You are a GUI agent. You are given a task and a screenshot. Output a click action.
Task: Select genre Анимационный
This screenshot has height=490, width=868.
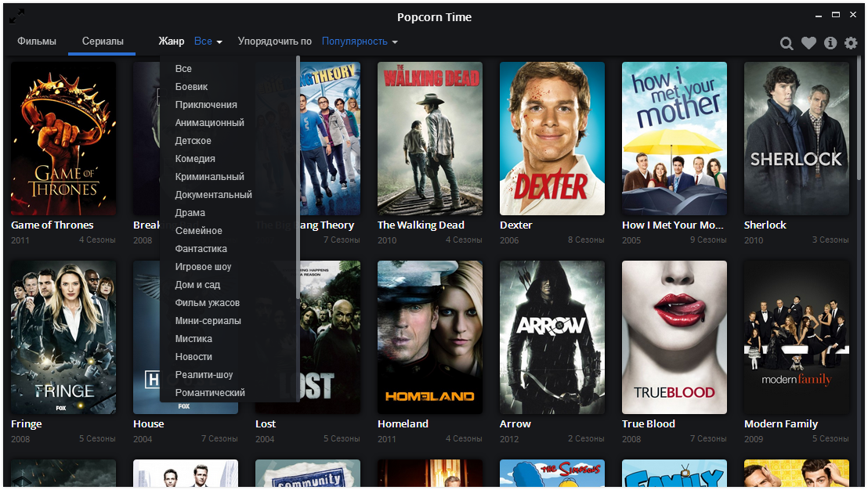click(209, 123)
